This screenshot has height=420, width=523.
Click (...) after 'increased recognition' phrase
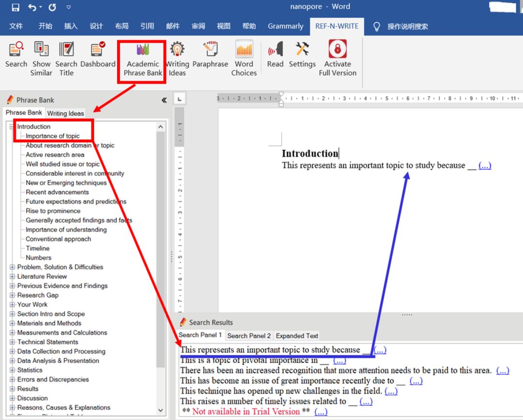tap(503, 370)
